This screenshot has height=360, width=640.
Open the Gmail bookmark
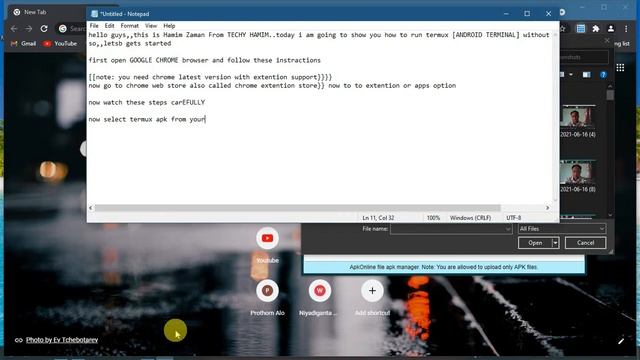coord(24,43)
